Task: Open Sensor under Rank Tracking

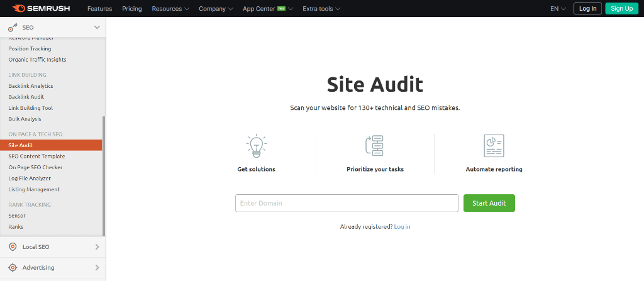Action: tap(17, 216)
